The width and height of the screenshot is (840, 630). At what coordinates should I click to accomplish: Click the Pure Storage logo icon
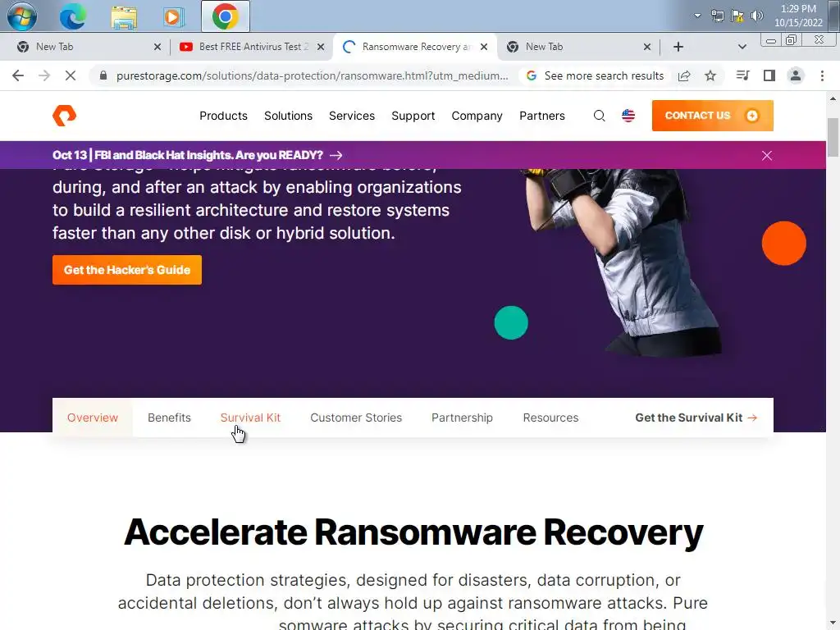64,115
